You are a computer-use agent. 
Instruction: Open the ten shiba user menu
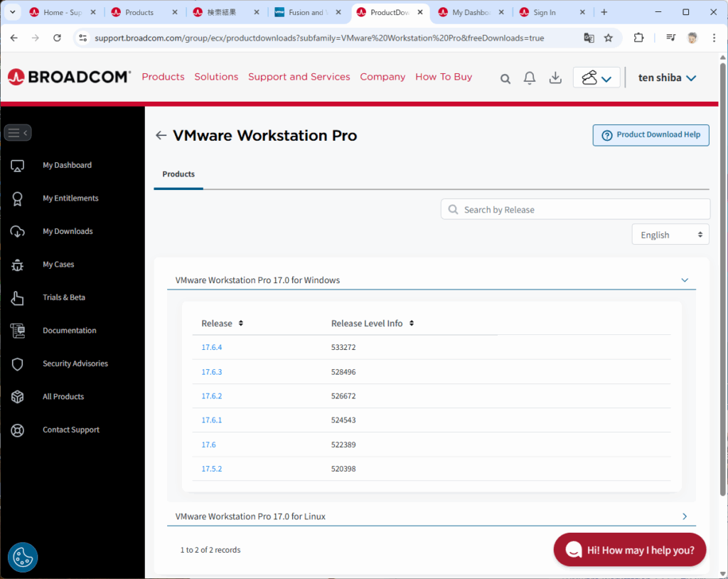667,78
